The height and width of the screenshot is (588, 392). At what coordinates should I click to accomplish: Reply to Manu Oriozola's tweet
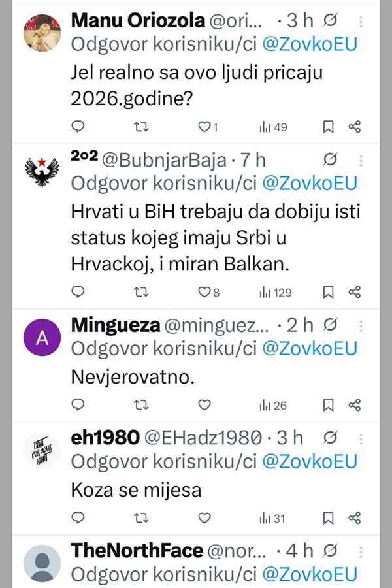78,127
